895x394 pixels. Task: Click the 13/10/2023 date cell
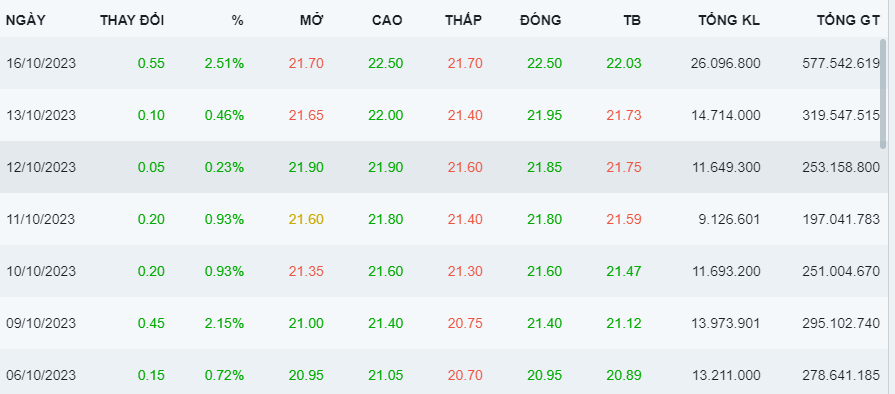[41, 115]
